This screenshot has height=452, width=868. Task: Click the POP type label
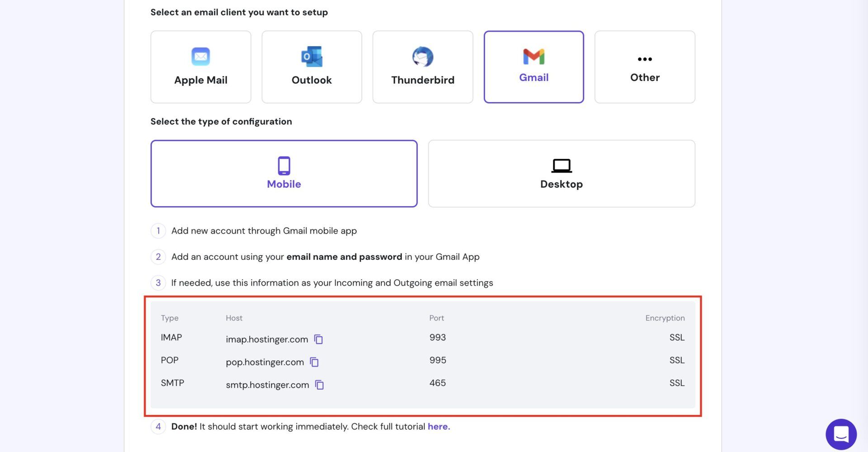tap(170, 360)
